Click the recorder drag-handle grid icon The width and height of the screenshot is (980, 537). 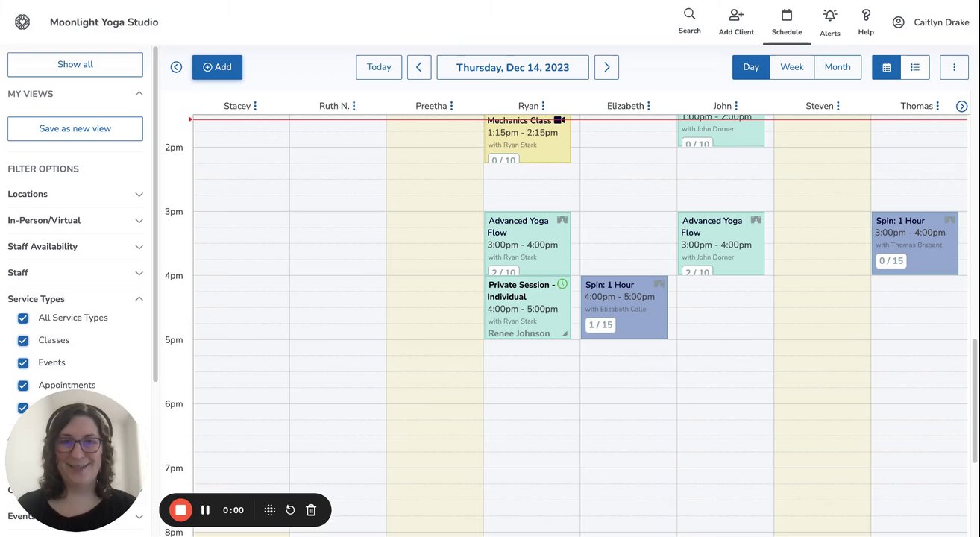270,510
